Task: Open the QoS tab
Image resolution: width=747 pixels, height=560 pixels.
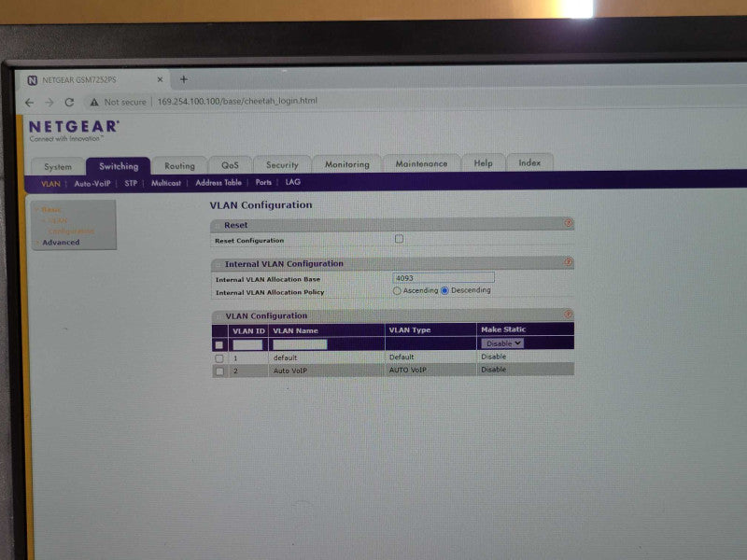Action: pos(230,165)
